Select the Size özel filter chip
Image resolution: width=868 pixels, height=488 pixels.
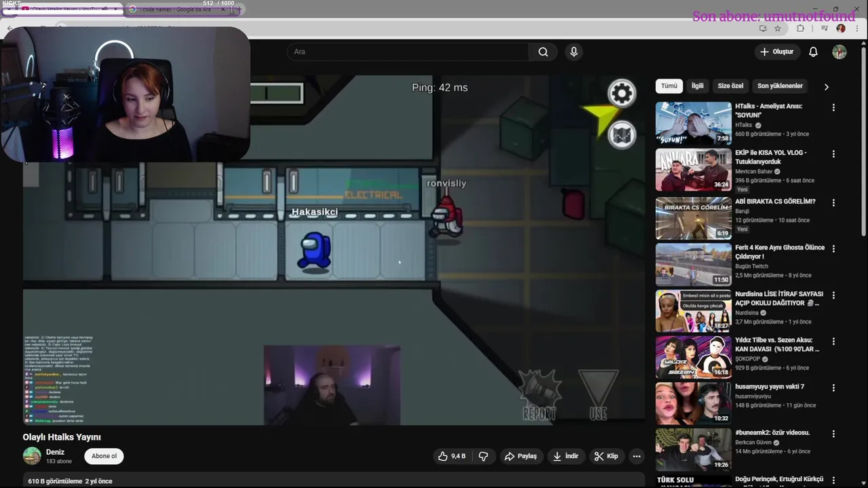pyautogui.click(x=730, y=86)
